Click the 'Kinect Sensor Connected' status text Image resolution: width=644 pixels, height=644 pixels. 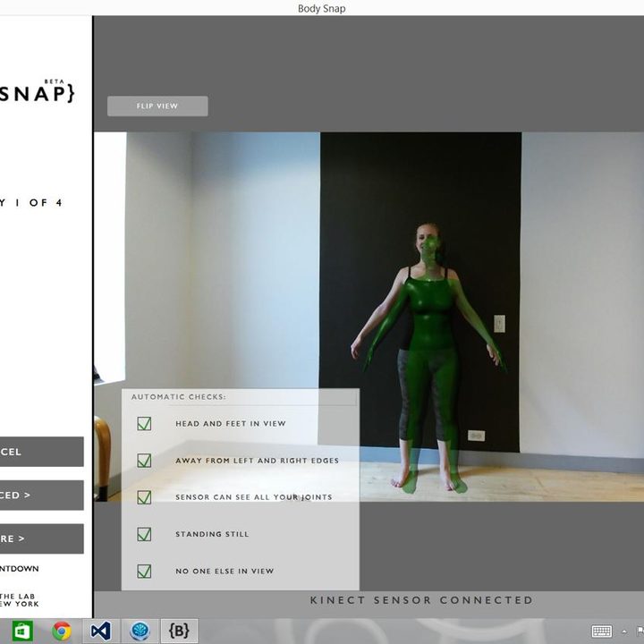pyautogui.click(x=421, y=600)
